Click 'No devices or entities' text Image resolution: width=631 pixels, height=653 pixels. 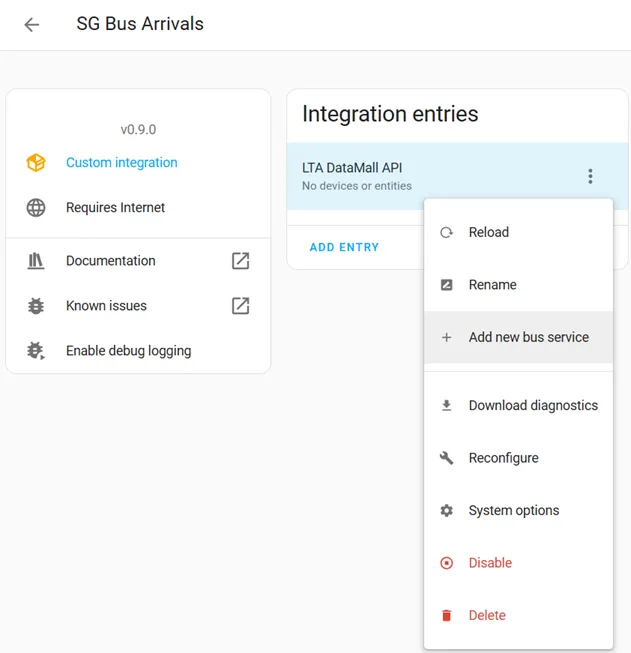click(357, 186)
